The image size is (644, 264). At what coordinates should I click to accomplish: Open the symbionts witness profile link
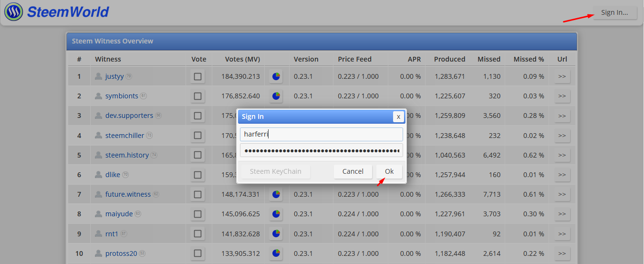122,96
